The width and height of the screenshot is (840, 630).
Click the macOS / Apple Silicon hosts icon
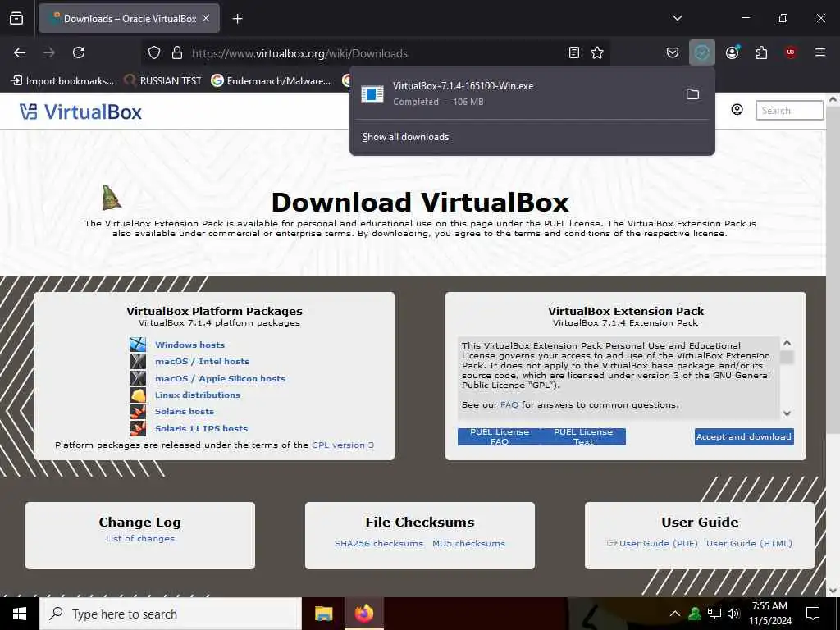coord(138,378)
